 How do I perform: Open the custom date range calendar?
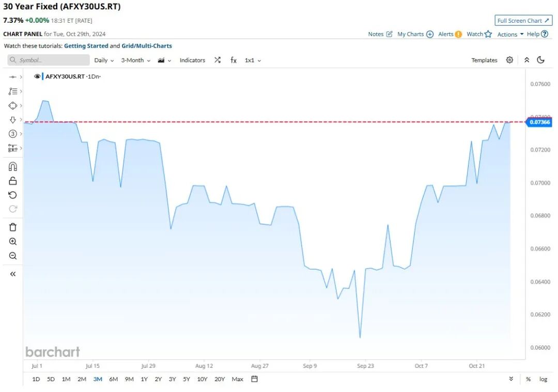tap(254, 379)
